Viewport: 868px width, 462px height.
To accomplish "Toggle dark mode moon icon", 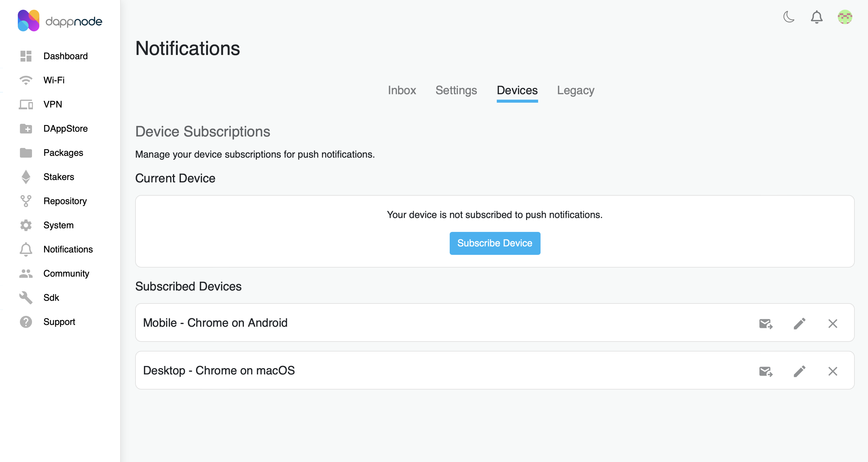I will coord(789,17).
